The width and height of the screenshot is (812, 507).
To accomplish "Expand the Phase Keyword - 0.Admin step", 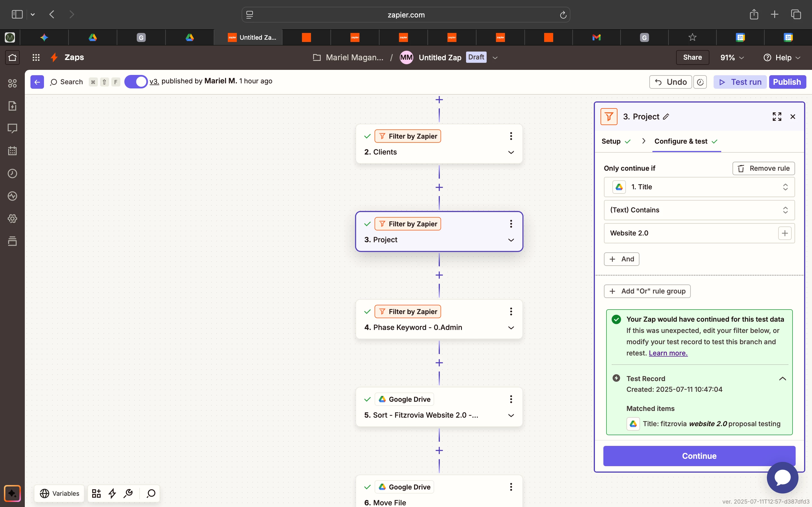I will click(x=511, y=328).
